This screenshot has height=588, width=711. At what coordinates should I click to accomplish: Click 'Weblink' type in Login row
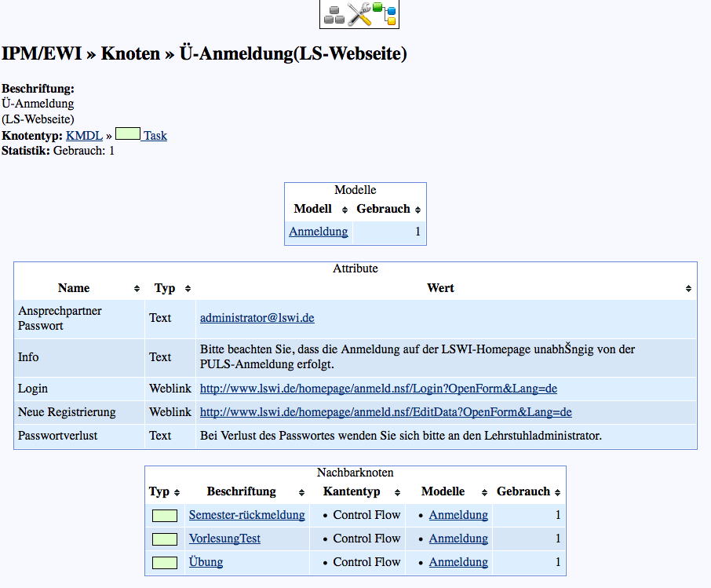click(x=170, y=389)
